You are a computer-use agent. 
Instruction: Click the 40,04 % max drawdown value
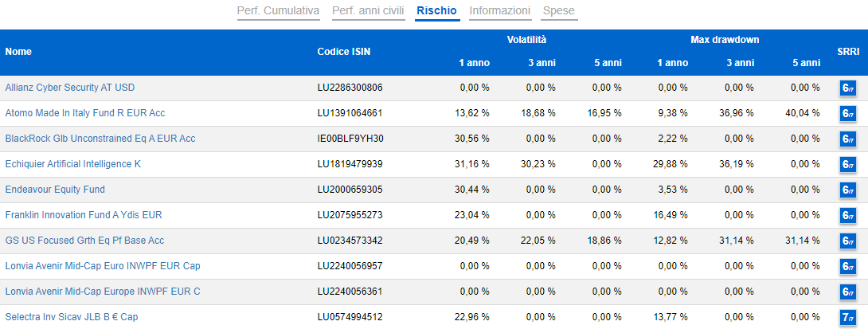(x=802, y=113)
